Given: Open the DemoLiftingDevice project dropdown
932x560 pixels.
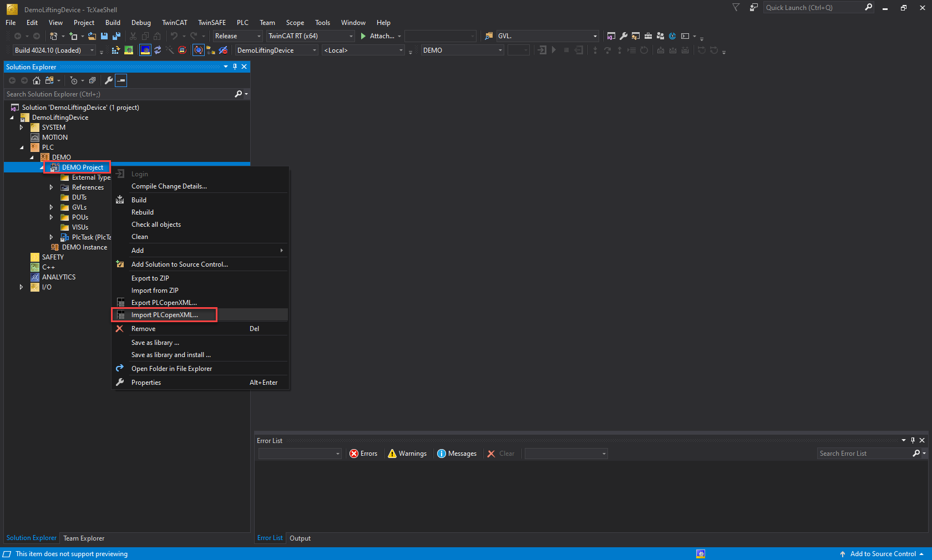Looking at the screenshot, I should tap(277, 50).
